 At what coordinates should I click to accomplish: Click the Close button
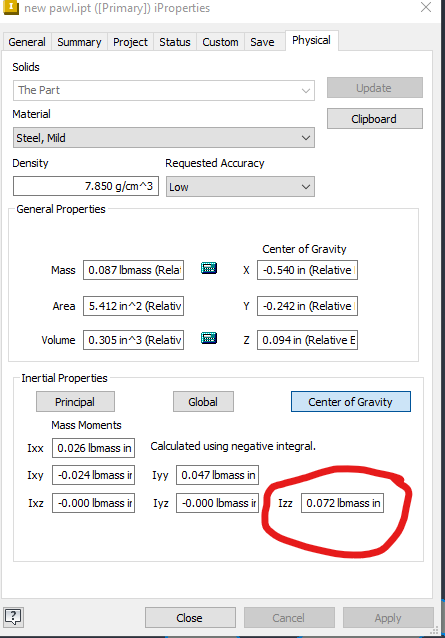[190, 618]
